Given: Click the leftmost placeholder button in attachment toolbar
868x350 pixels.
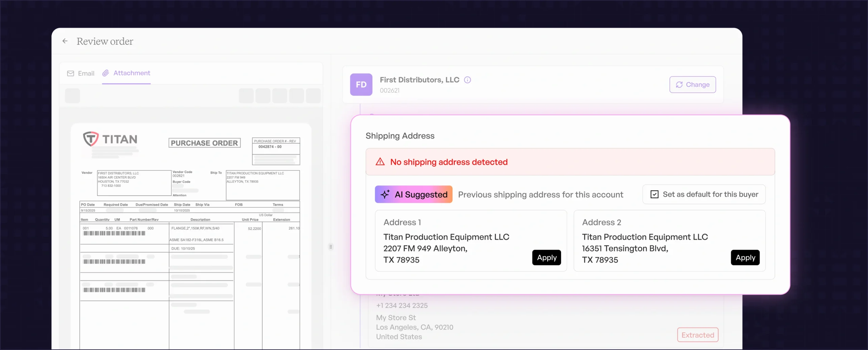Looking at the screenshot, I should coord(72,96).
